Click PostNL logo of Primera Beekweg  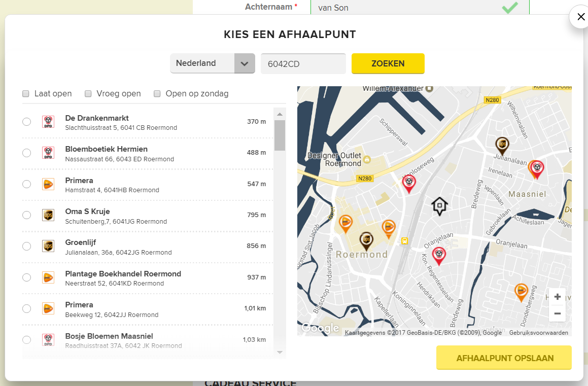pos(48,308)
